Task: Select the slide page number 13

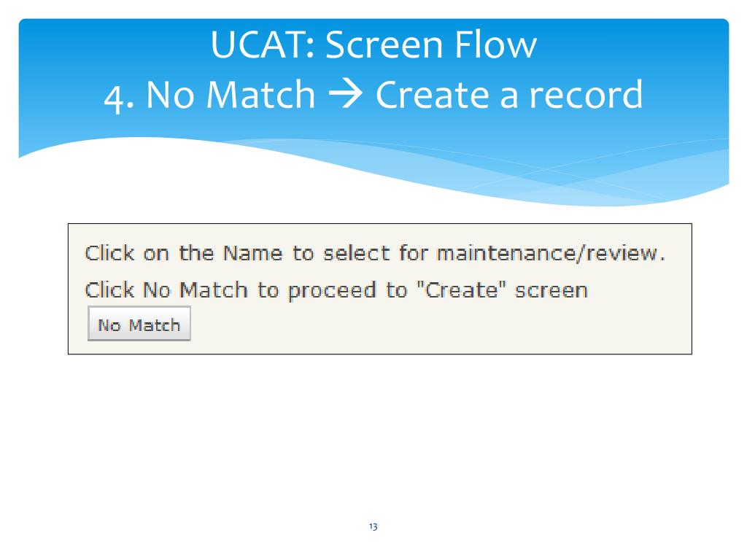Action: coord(373,526)
